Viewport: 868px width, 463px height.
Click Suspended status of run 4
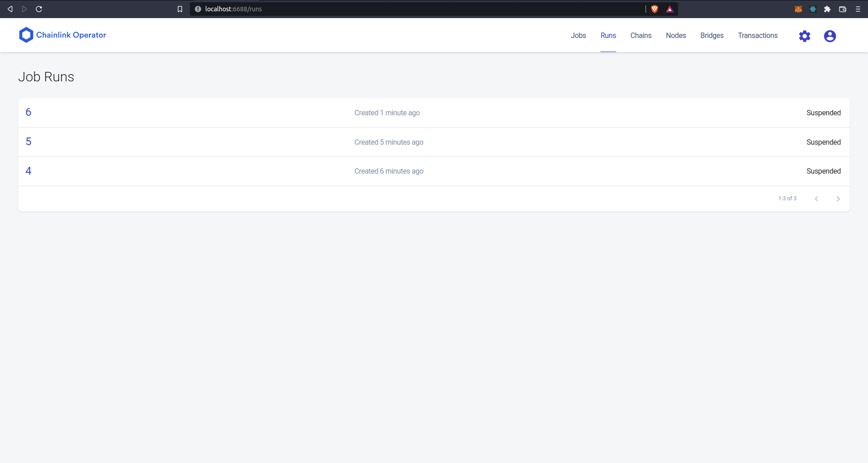824,171
